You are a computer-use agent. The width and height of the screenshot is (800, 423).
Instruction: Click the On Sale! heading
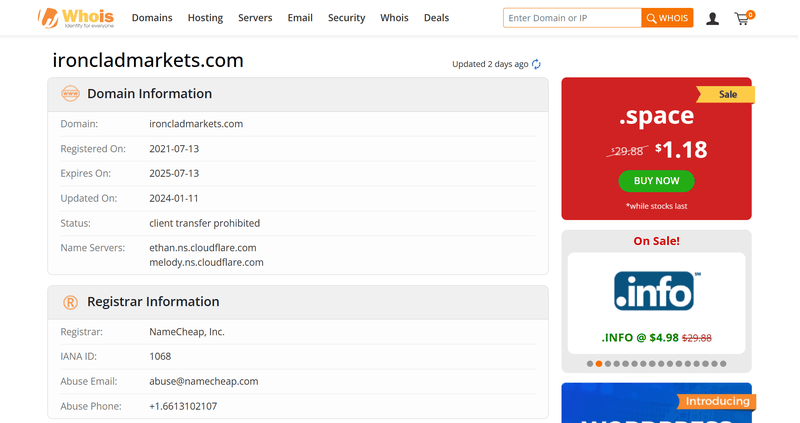(x=656, y=241)
